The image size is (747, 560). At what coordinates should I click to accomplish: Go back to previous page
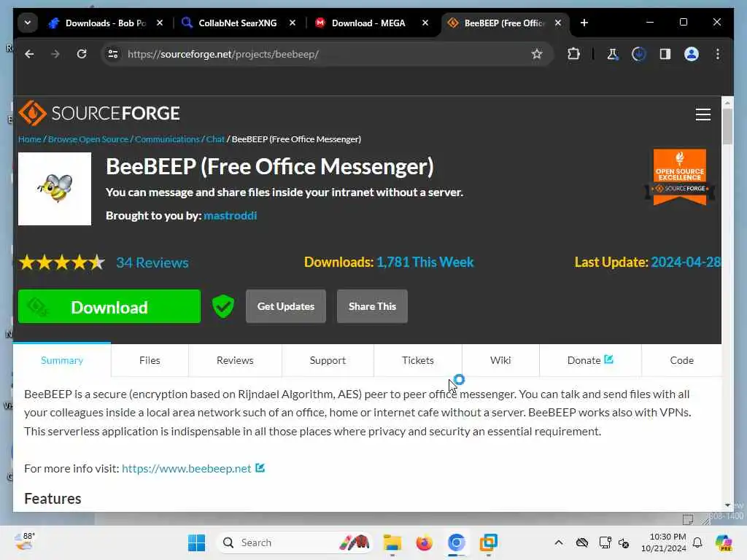[29, 54]
